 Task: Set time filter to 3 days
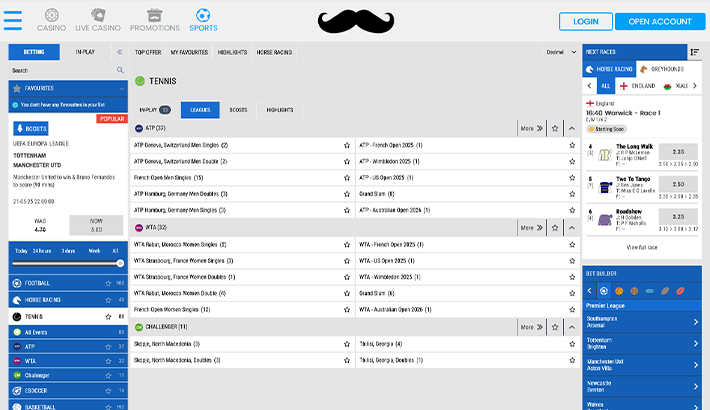[x=68, y=251]
